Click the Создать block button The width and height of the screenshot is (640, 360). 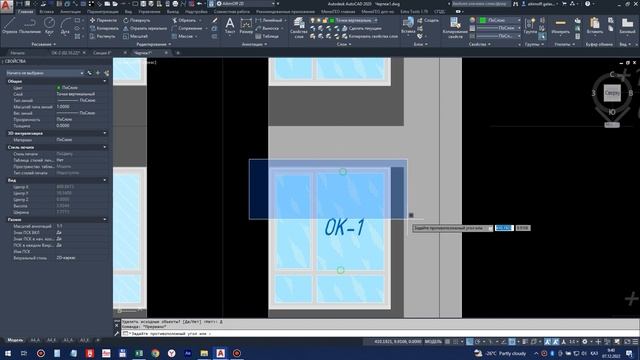tap(428, 20)
